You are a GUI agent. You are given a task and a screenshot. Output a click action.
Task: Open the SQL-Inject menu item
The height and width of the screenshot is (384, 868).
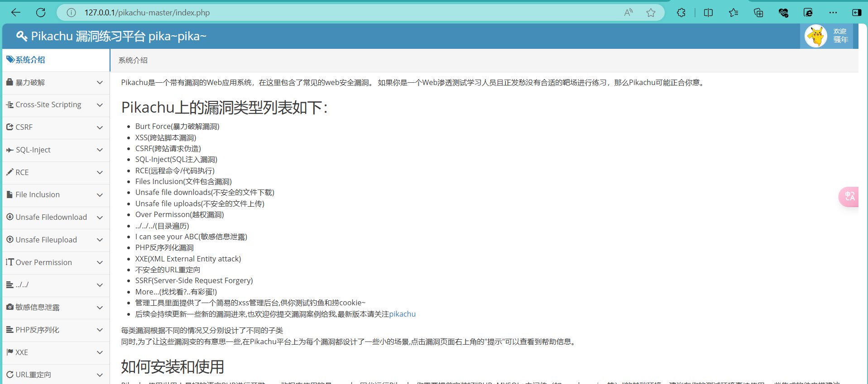(56, 150)
